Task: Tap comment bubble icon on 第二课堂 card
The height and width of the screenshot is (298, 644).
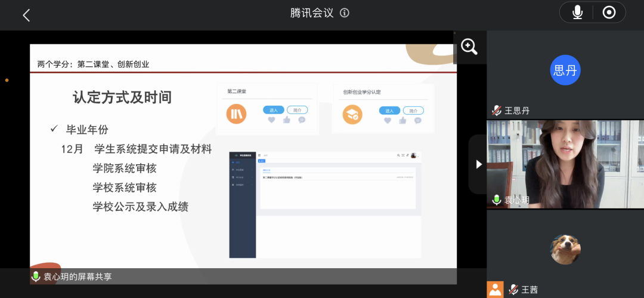Action: [x=302, y=120]
